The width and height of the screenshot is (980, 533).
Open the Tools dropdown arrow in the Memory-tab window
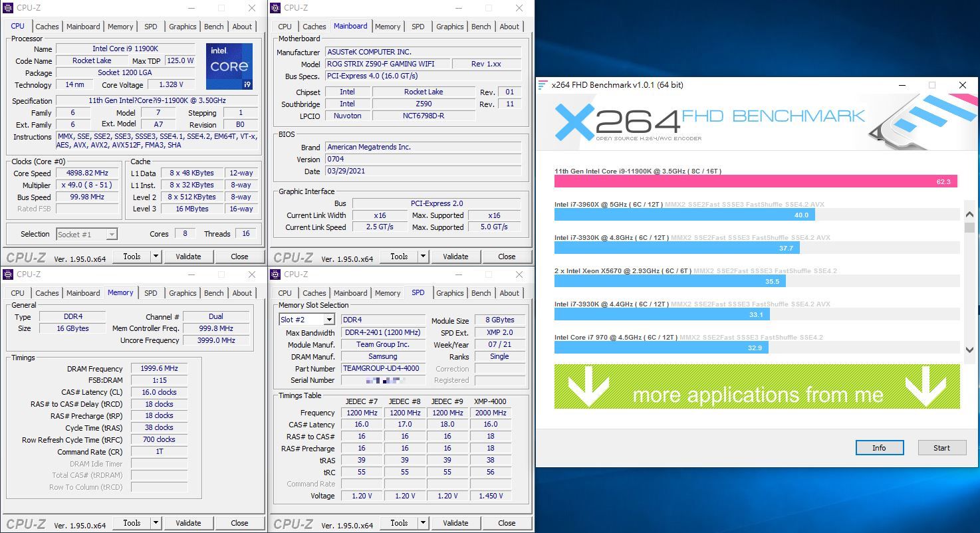tap(156, 523)
